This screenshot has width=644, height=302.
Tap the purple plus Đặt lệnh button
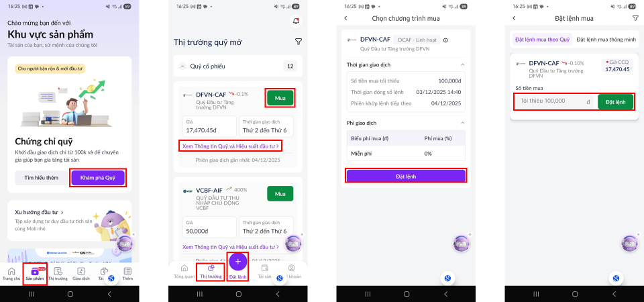pyautogui.click(x=237, y=261)
